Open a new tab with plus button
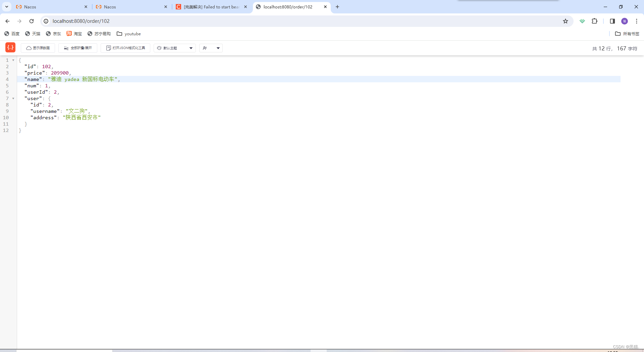Screen dimensions: 644x352 (x=337, y=7)
